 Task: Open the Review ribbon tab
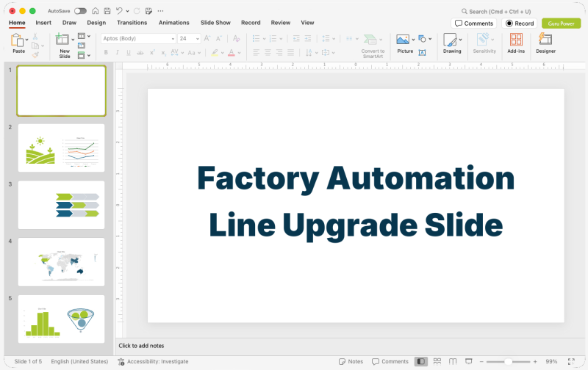point(281,23)
